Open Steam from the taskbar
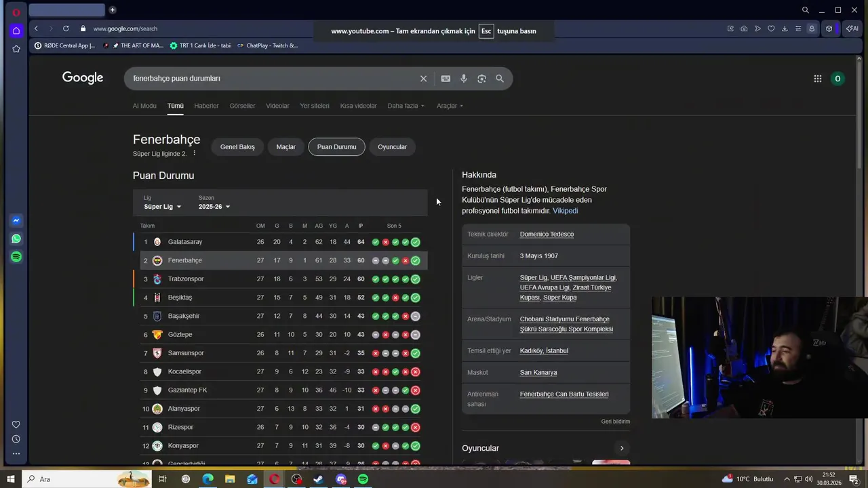Image resolution: width=868 pixels, height=488 pixels. (319, 479)
